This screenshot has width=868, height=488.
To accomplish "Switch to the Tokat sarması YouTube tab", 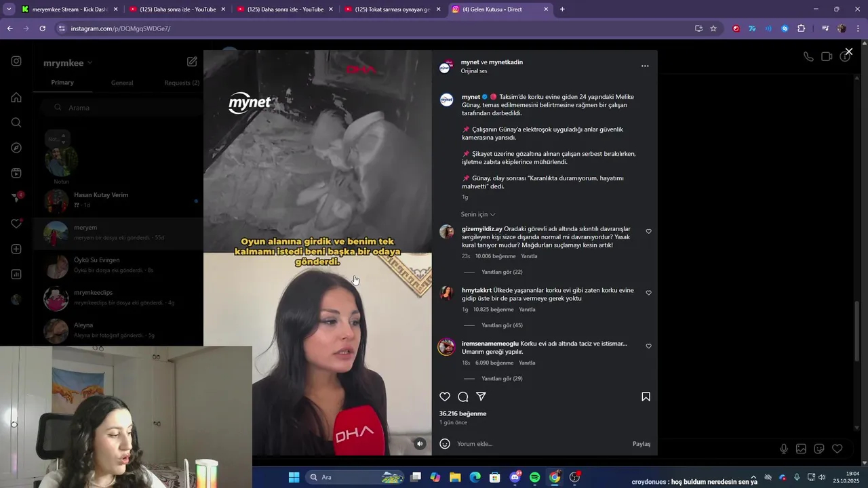I will click(x=393, y=9).
